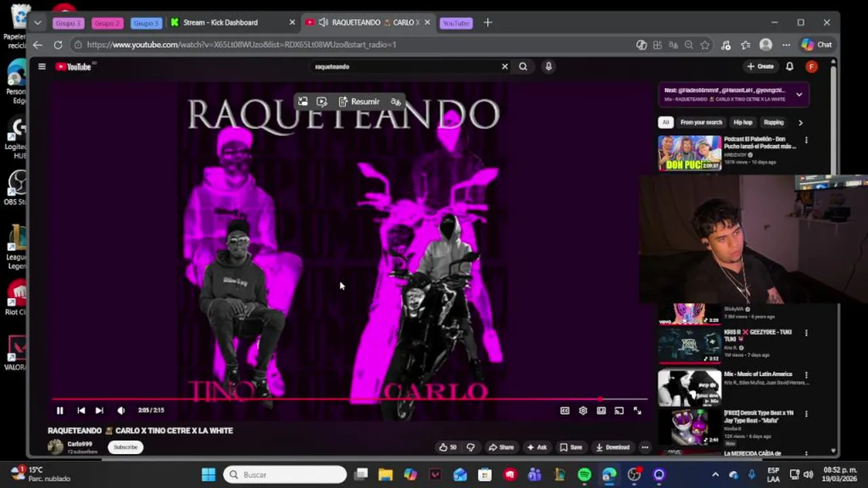Image resolution: width=868 pixels, height=488 pixels.
Task: Show more filter chips with arrow
Action: click(800, 123)
